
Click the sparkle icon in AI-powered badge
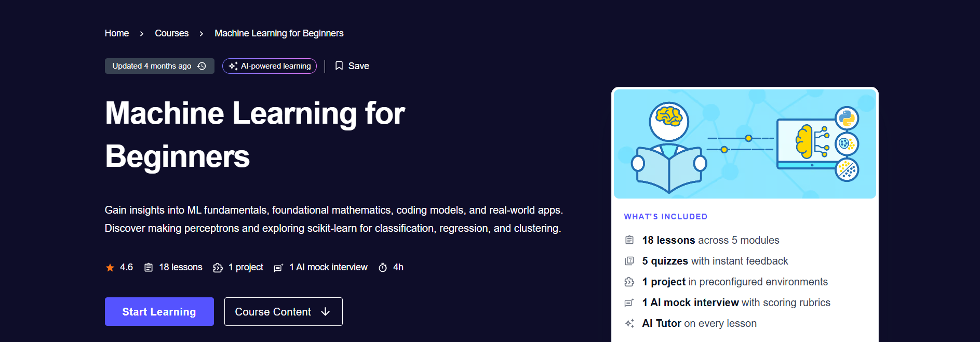(x=233, y=66)
